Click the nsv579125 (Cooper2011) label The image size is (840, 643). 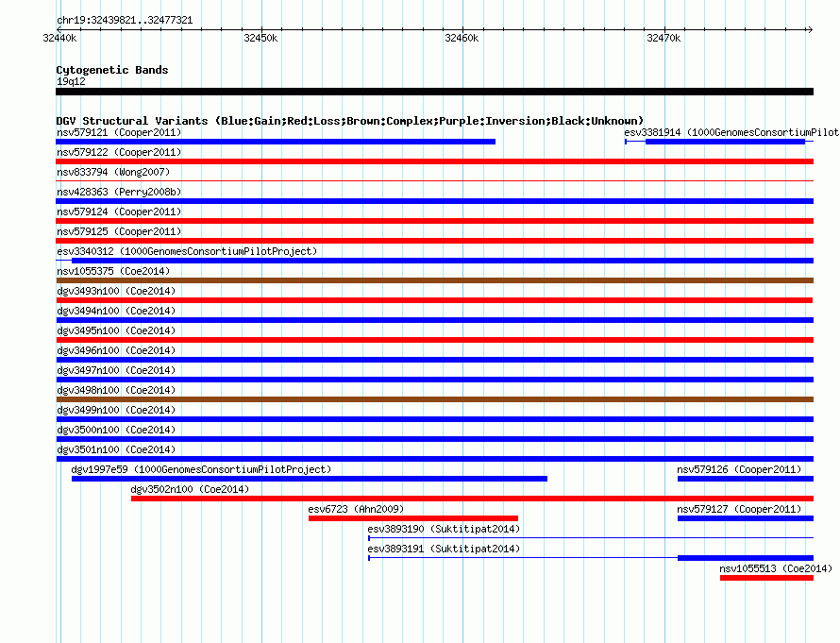click(119, 231)
